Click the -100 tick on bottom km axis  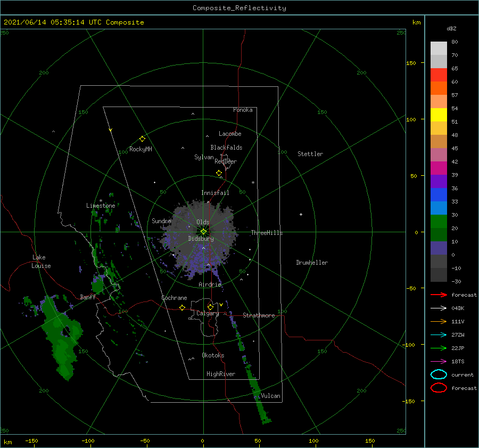pos(88,441)
